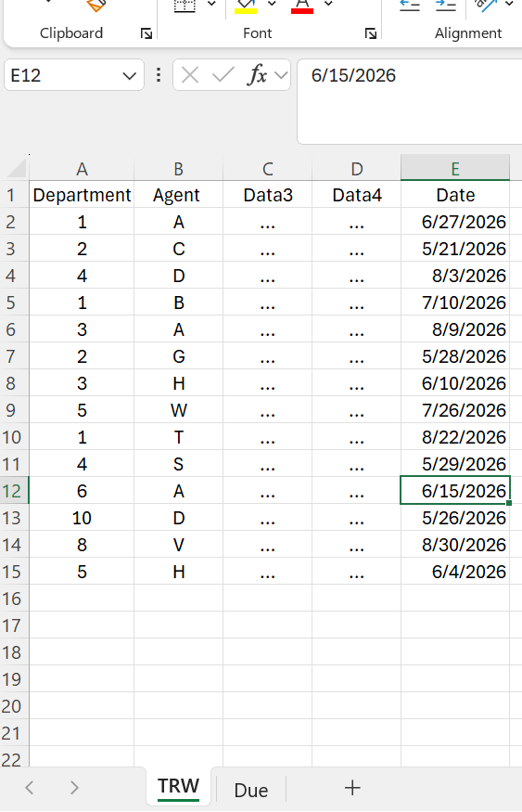522x812 pixels.
Task: Select cell with date 8/22/2026
Action: point(455,438)
